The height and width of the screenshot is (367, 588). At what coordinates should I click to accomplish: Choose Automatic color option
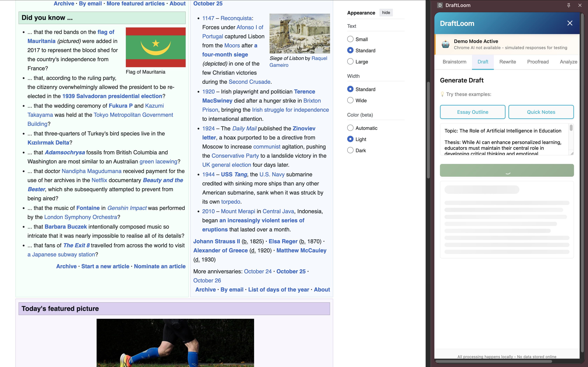tap(350, 128)
